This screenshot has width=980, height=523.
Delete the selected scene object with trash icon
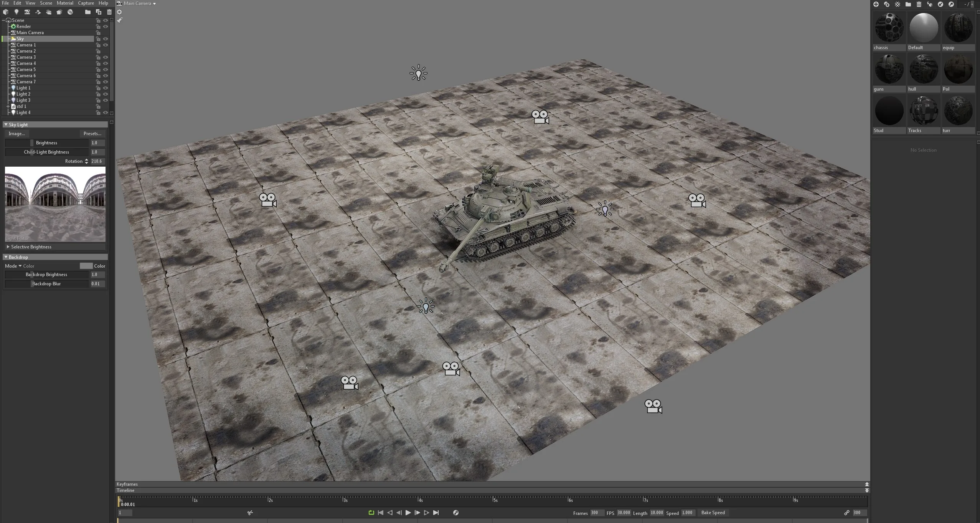point(109,12)
